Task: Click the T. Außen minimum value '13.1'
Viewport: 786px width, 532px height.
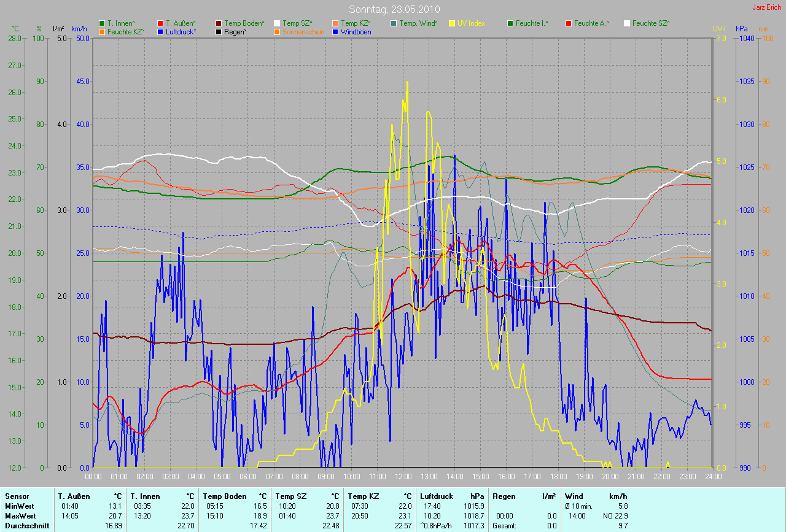Action: click(116, 506)
